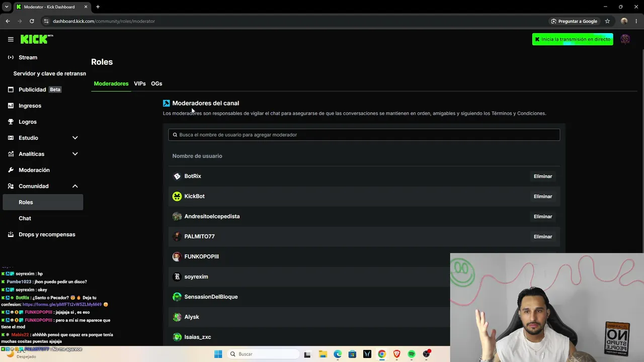Viewport: 644px width, 362px height.
Task: Select Roles in the Comunidad menu
Action: click(x=43, y=202)
